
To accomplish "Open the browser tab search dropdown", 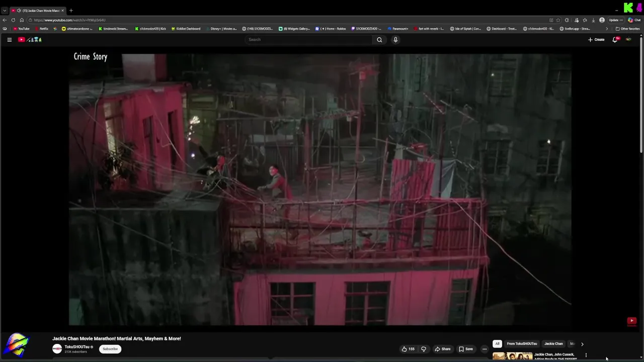I will coord(5,11).
